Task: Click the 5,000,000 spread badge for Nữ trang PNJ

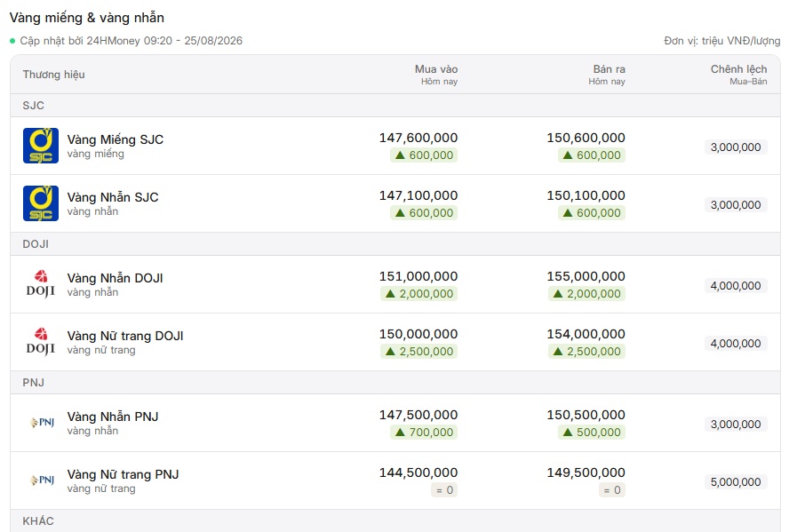Action: pos(736,482)
